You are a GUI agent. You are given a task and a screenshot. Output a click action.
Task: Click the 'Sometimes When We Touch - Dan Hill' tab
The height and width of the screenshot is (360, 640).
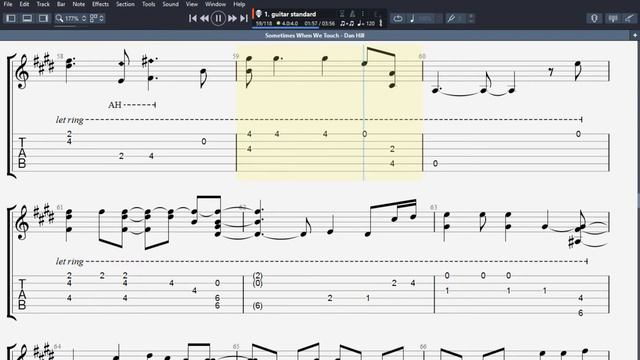click(x=315, y=36)
